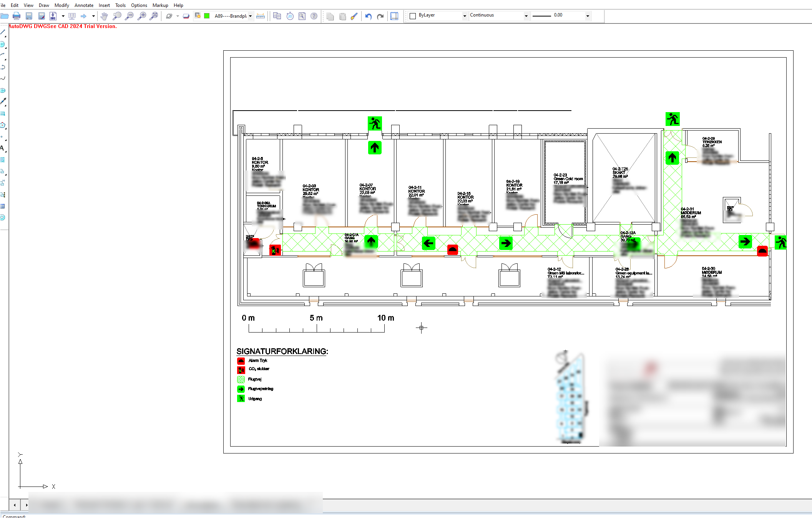
Task: Click the Paste clipboard icon
Action: point(342,16)
